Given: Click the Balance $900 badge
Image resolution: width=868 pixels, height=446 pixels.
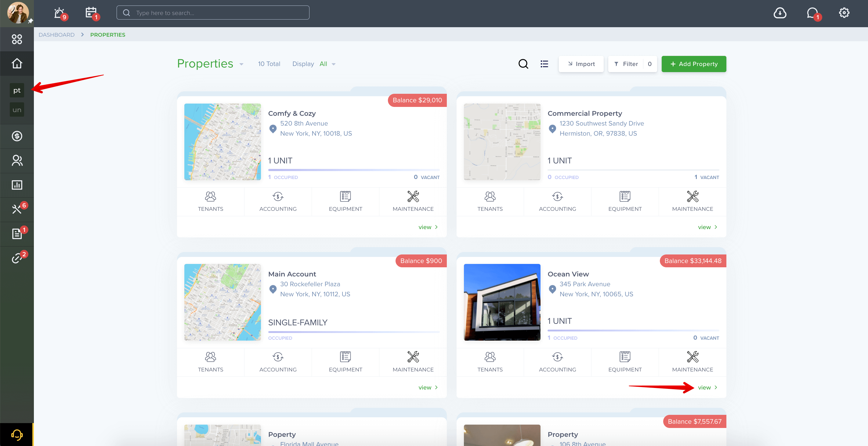Looking at the screenshot, I should 421,261.
